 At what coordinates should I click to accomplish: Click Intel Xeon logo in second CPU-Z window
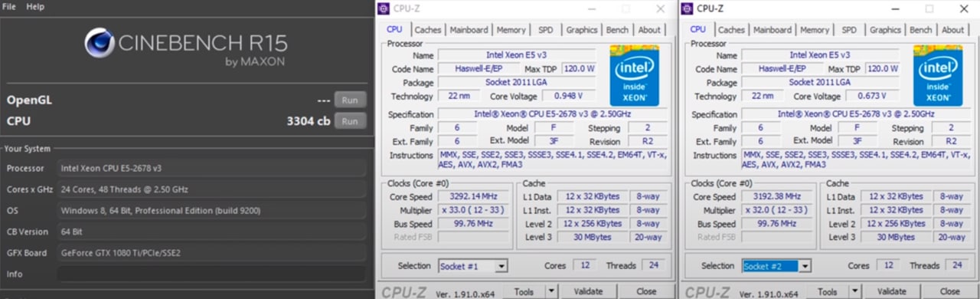(x=937, y=75)
